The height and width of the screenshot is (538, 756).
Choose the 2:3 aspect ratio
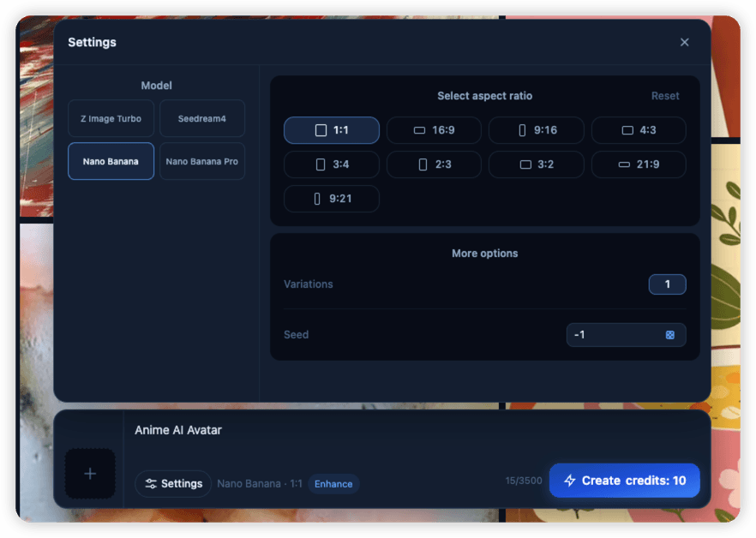pos(434,164)
